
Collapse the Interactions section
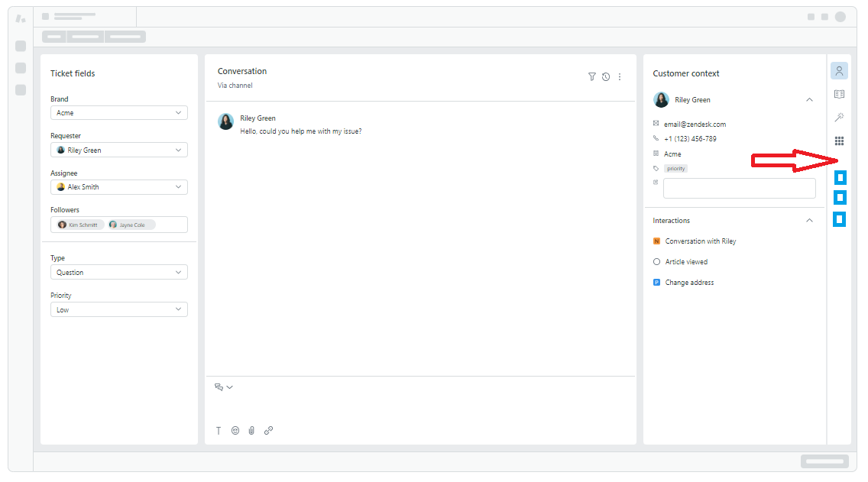coord(809,221)
